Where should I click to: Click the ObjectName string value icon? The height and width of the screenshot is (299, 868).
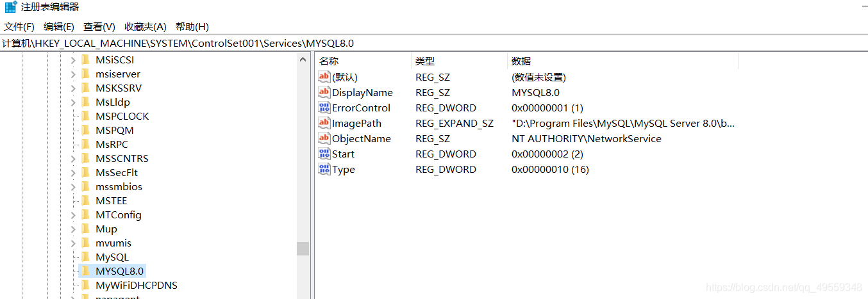pos(324,138)
